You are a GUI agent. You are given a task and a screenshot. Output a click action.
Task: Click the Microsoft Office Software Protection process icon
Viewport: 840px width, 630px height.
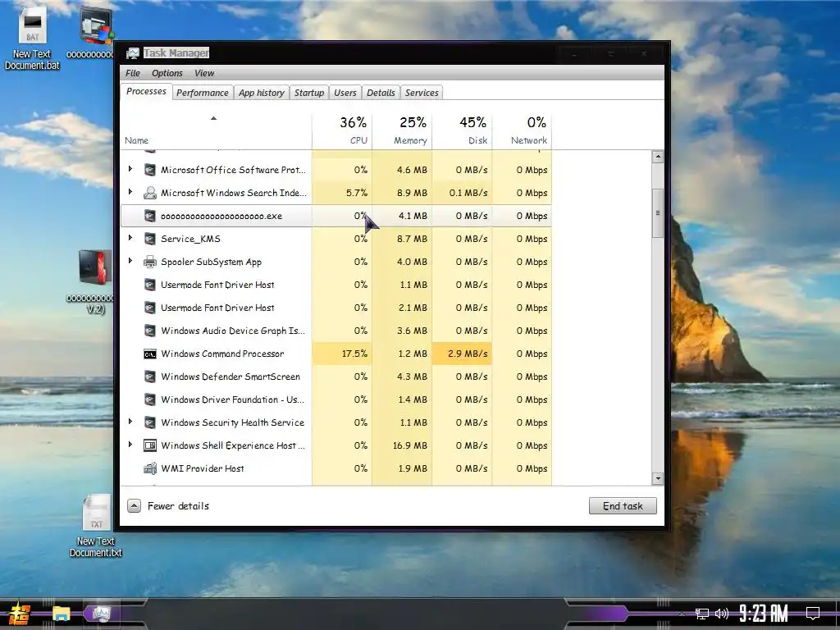tap(150, 170)
